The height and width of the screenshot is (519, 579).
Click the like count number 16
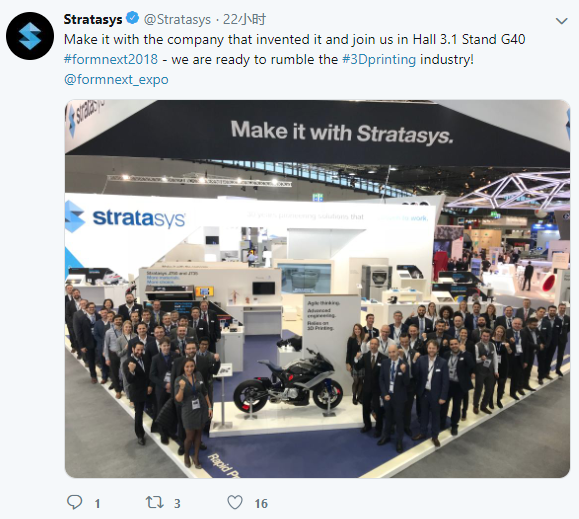[261, 503]
